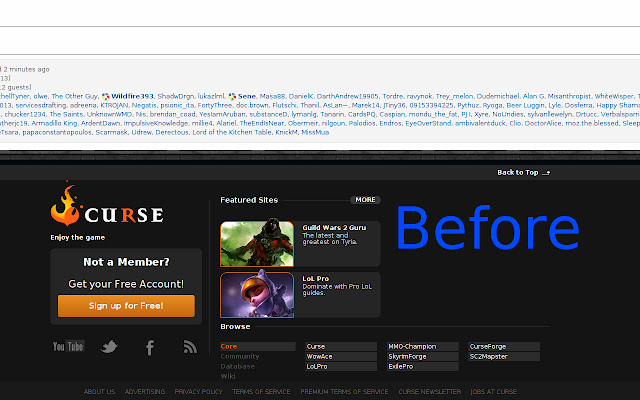Select the Database browse category
Viewport: 640px width, 400px height.
click(238, 367)
